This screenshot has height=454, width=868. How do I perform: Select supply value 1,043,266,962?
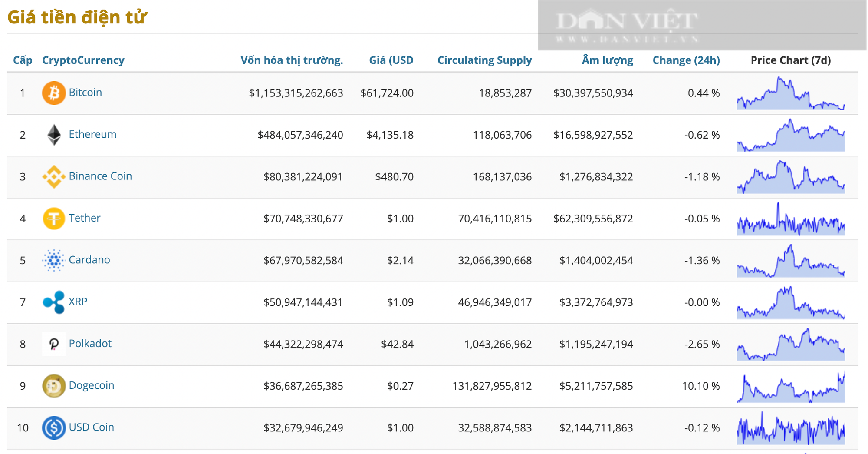click(498, 344)
